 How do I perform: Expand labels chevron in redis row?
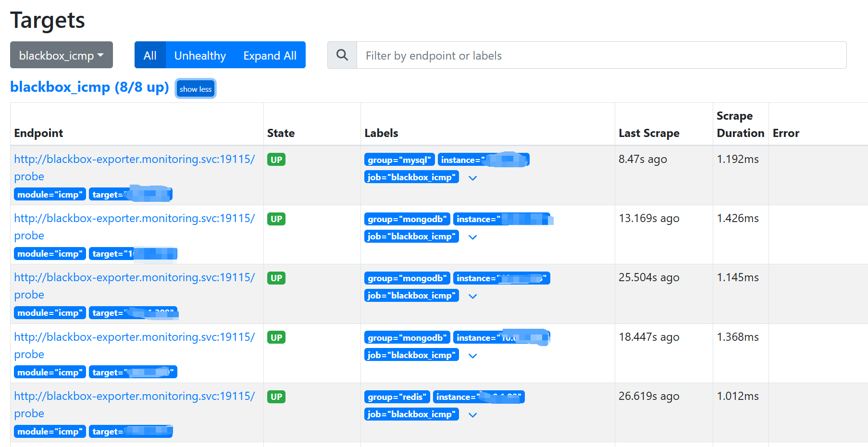[x=473, y=415]
